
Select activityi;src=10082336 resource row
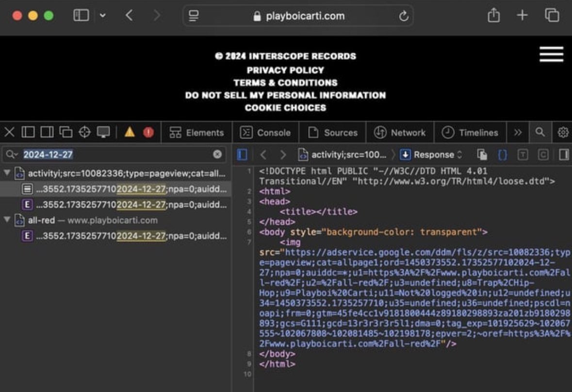click(x=115, y=173)
